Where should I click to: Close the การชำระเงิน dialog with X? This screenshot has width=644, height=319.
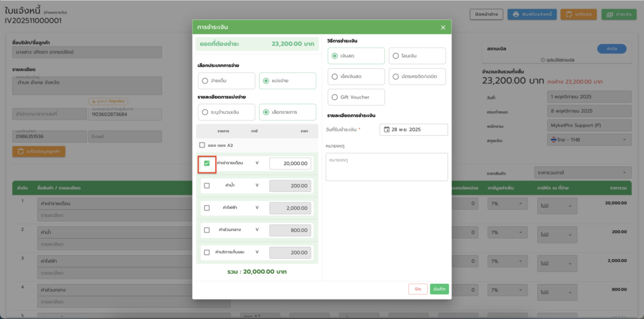coord(443,28)
